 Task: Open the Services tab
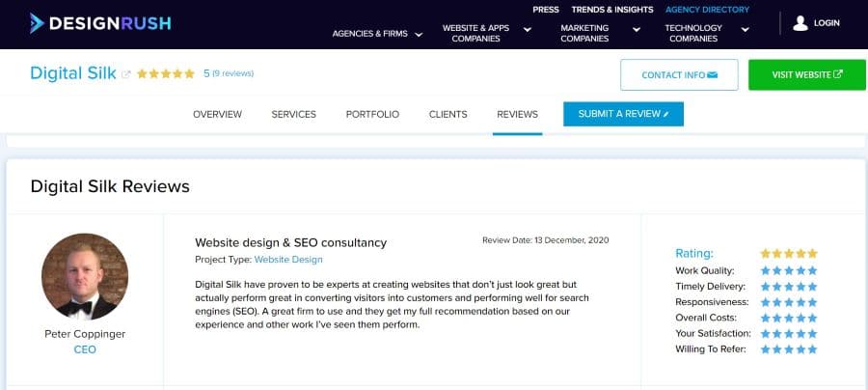coord(294,114)
